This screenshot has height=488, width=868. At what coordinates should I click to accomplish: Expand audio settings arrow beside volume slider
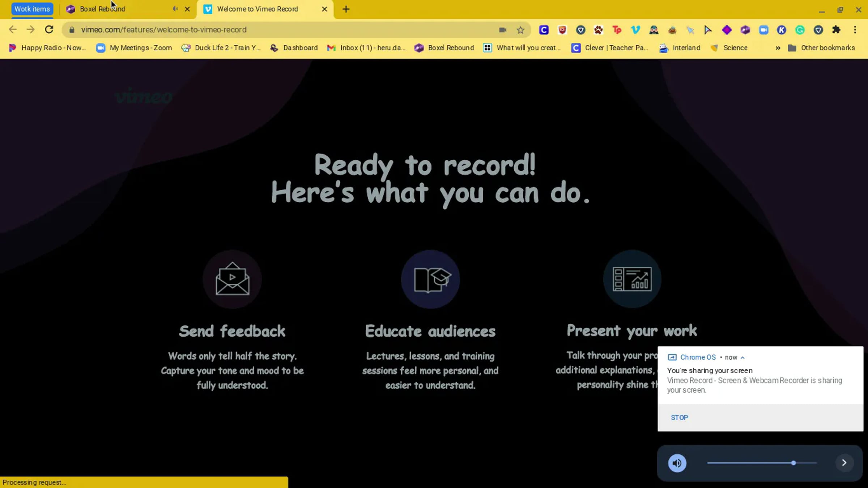coord(844,463)
